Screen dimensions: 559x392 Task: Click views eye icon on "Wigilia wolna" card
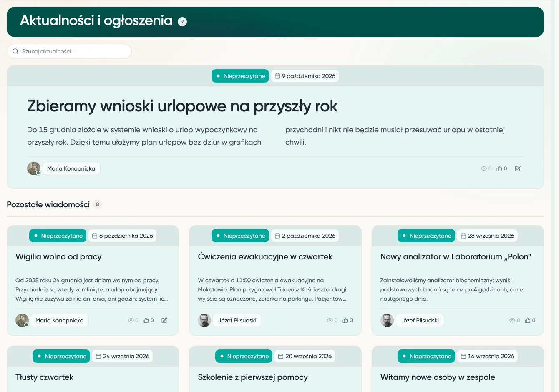tap(131, 320)
